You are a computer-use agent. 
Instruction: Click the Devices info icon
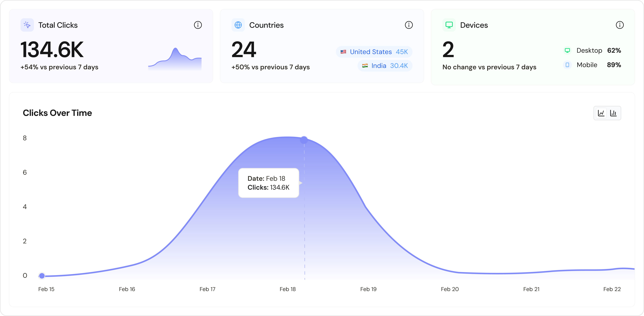pos(619,25)
